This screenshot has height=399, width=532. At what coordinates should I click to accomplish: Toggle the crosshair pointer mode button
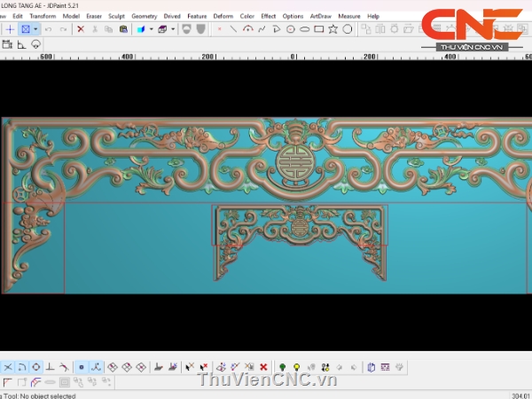(10, 29)
